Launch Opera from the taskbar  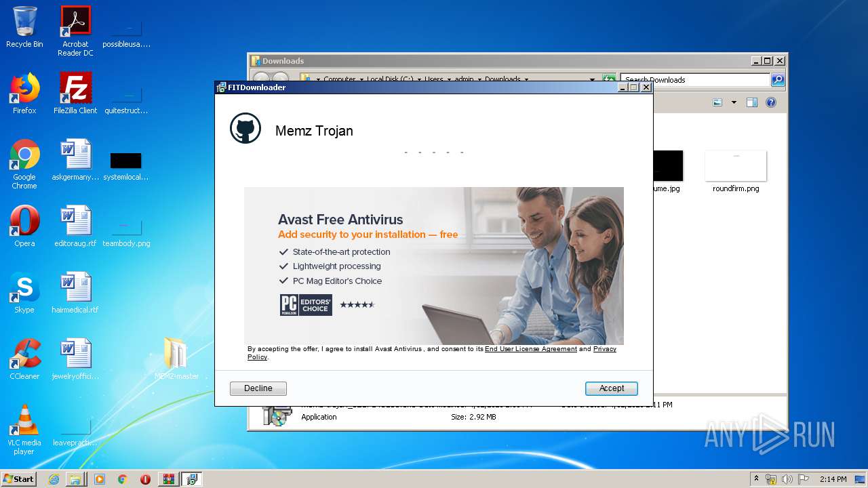pos(145,479)
